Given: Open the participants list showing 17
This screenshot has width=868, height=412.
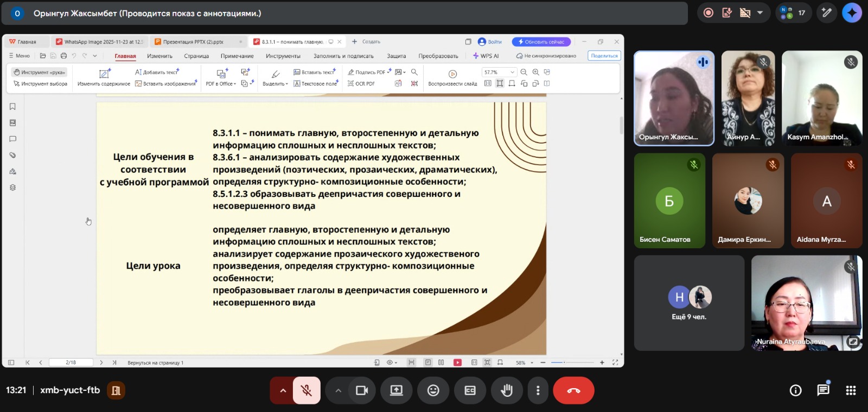Looking at the screenshot, I should [794, 13].
